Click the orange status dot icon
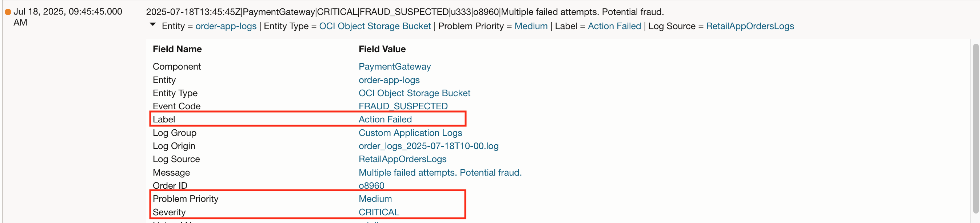980x223 pixels. tap(8, 12)
